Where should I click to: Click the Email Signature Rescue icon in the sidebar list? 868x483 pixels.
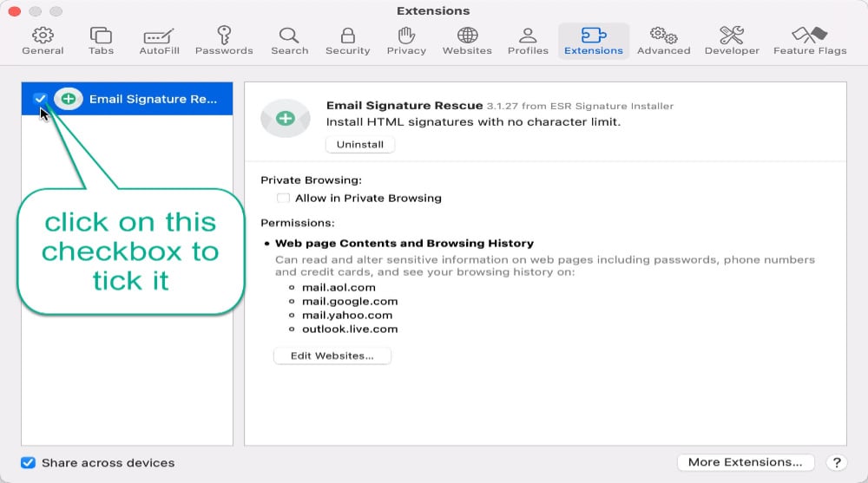68,99
